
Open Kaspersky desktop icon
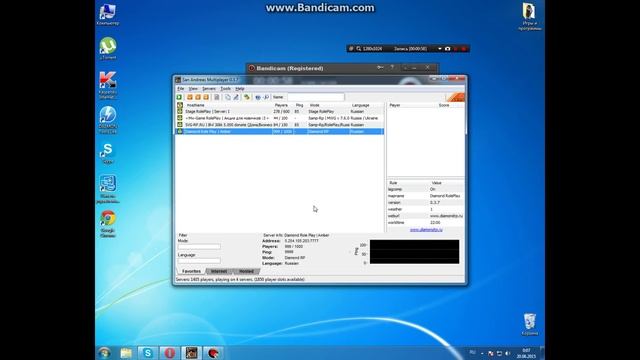tap(108, 85)
